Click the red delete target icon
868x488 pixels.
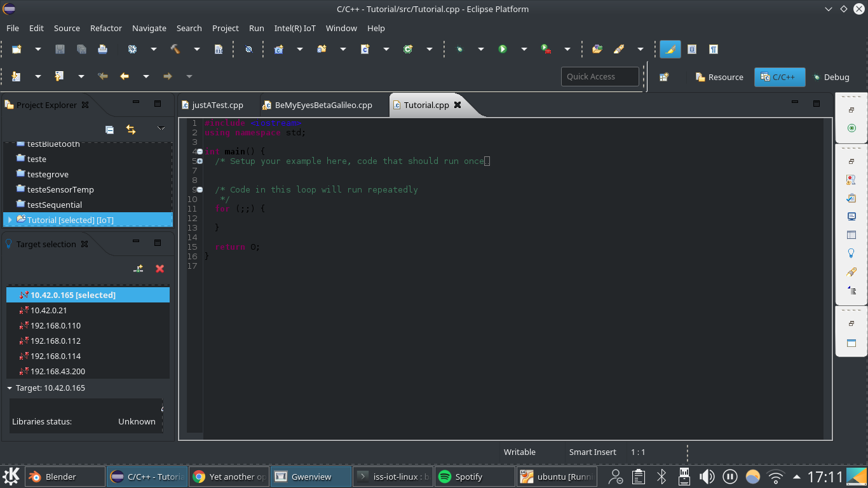159,269
